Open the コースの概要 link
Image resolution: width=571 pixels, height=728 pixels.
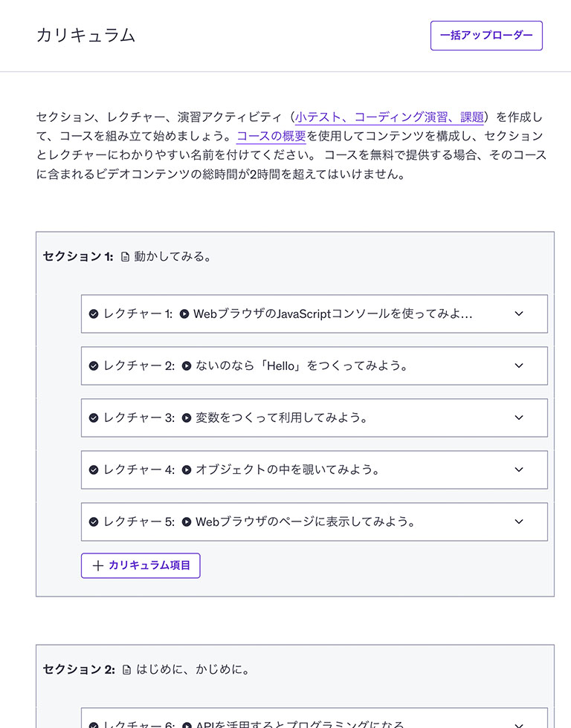(x=271, y=136)
